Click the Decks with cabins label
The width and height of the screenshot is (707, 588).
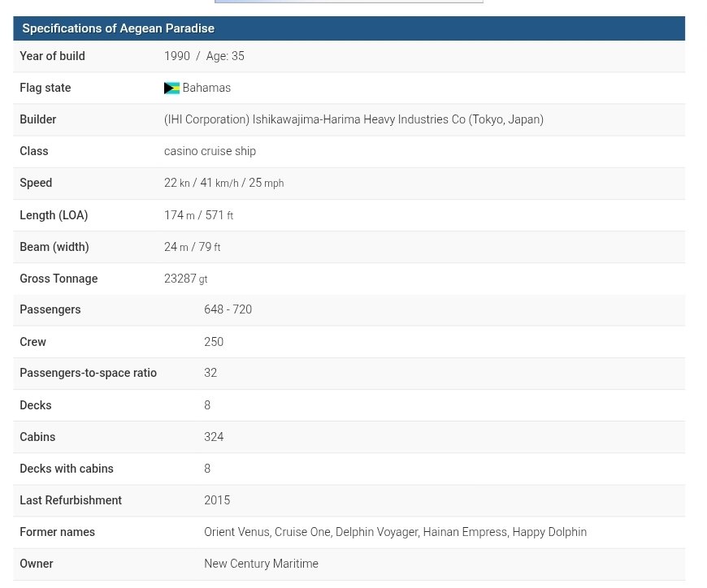click(67, 469)
